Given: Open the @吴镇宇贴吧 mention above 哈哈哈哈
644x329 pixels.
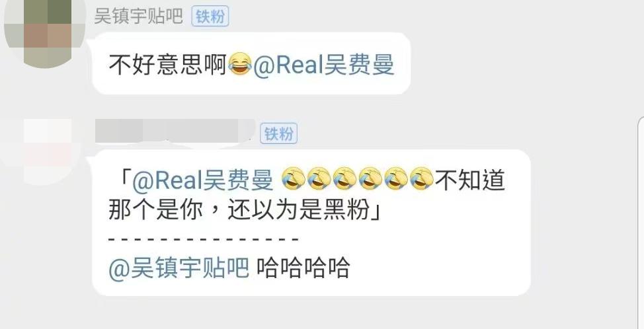Looking at the screenshot, I should coord(179,268).
